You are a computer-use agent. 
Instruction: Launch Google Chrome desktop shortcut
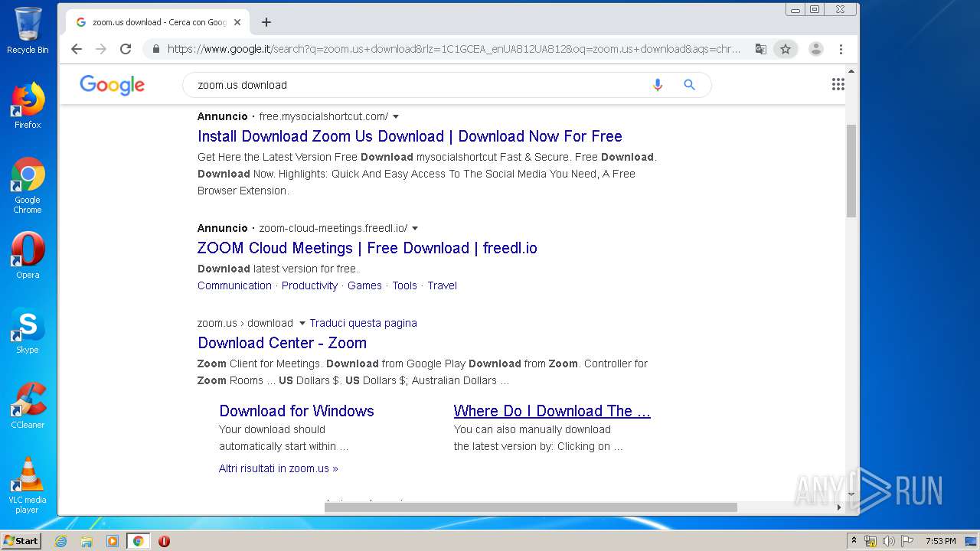click(28, 185)
